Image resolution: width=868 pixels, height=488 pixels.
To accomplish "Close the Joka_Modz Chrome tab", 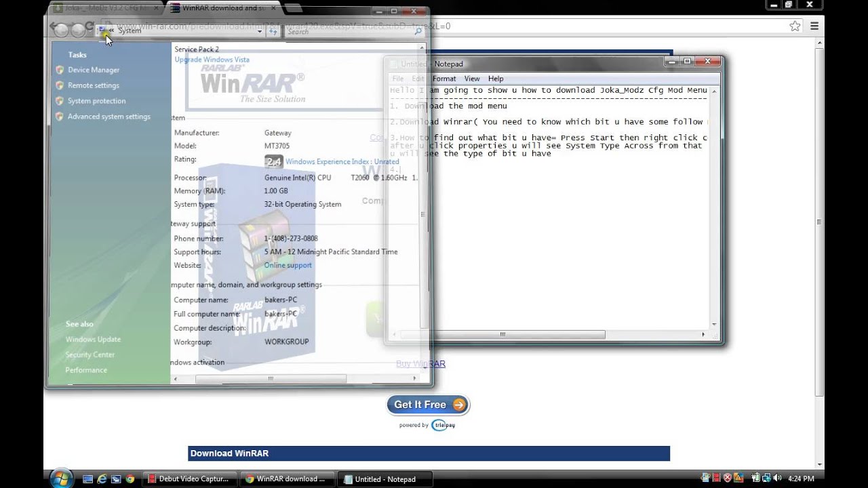I will (x=155, y=8).
